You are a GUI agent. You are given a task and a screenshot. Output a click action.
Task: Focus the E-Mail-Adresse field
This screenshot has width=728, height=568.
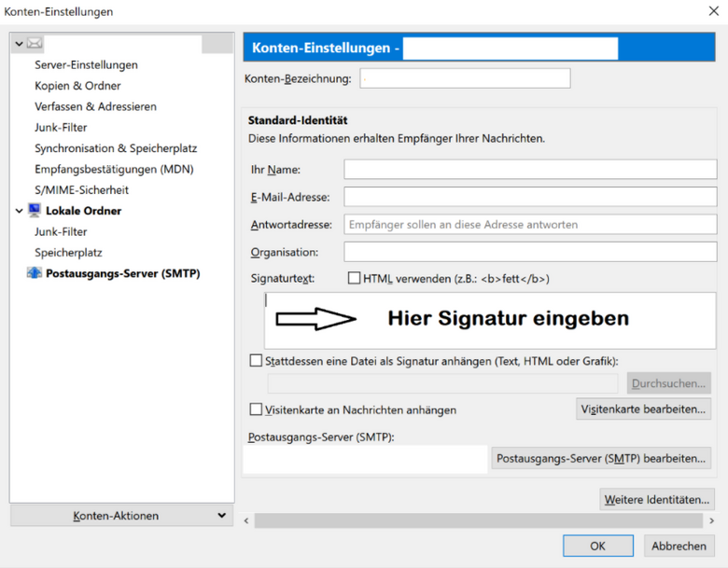coord(530,197)
